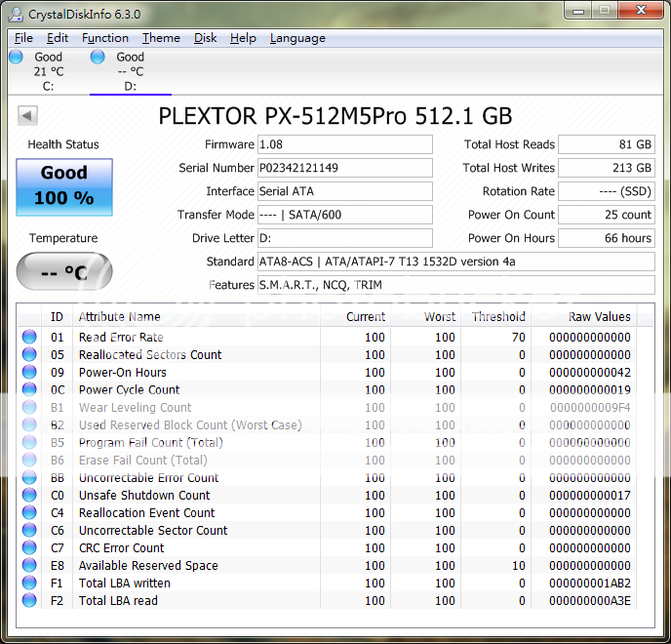The image size is (671, 644).
Task: Click the Standard field ATA8-ACS
Action: coord(456,262)
